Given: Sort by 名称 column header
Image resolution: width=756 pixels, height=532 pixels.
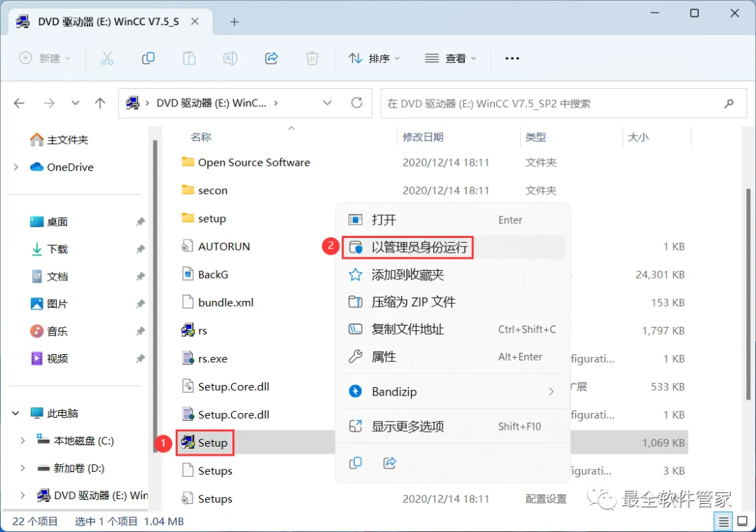Looking at the screenshot, I should point(201,137).
